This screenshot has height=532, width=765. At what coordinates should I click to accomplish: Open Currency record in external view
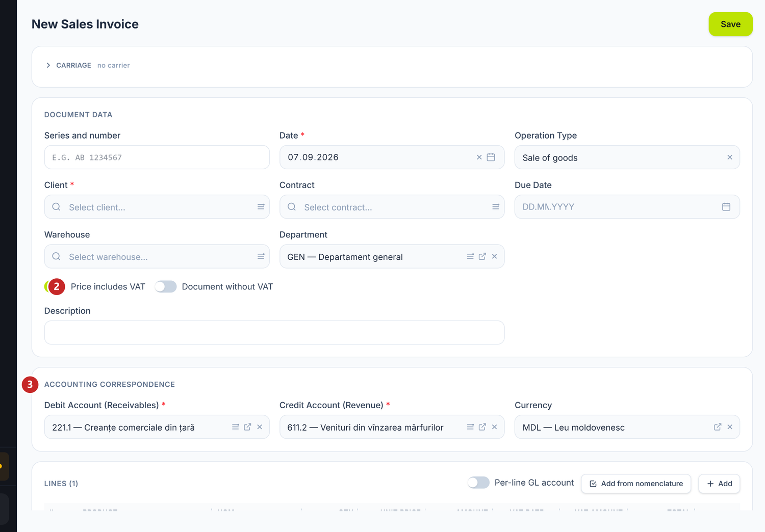pos(718,427)
